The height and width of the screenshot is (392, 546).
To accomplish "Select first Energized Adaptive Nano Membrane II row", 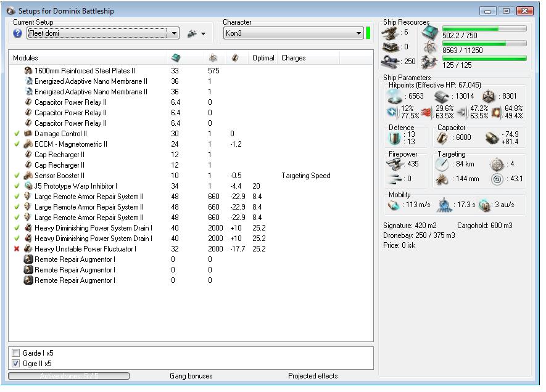I will point(191,81).
